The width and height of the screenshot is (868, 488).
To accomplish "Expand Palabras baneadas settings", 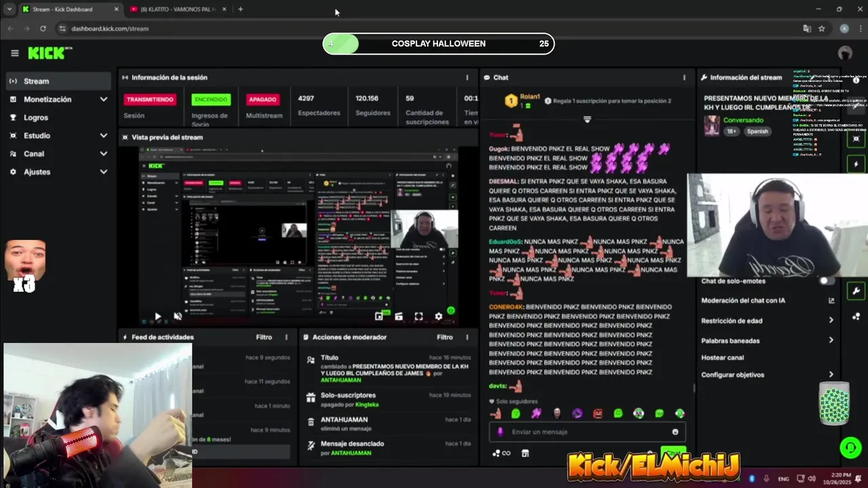I will coord(768,340).
